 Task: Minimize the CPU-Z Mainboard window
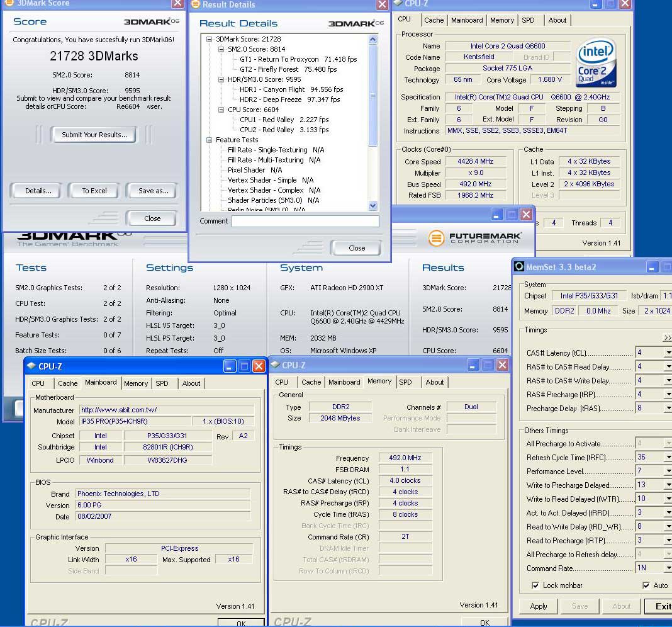point(230,366)
